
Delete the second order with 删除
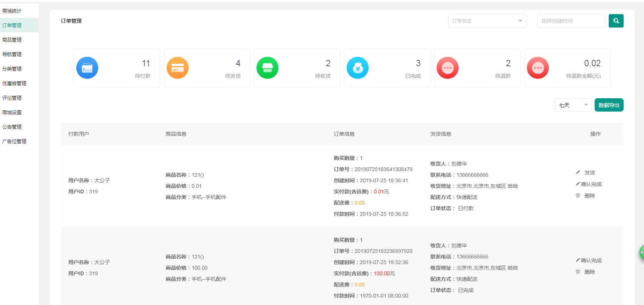click(589, 272)
